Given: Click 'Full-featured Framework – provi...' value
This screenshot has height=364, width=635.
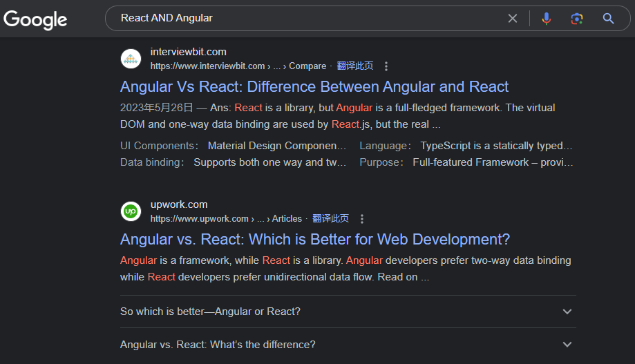Looking at the screenshot, I should click(493, 162).
